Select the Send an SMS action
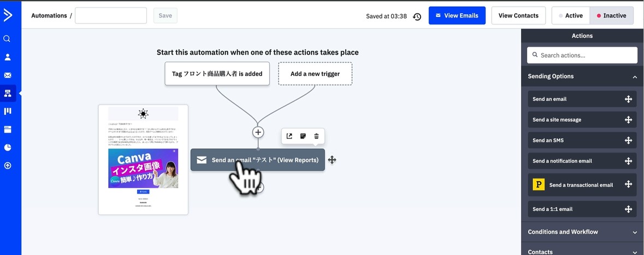644x255 pixels. tap(582, 140)
